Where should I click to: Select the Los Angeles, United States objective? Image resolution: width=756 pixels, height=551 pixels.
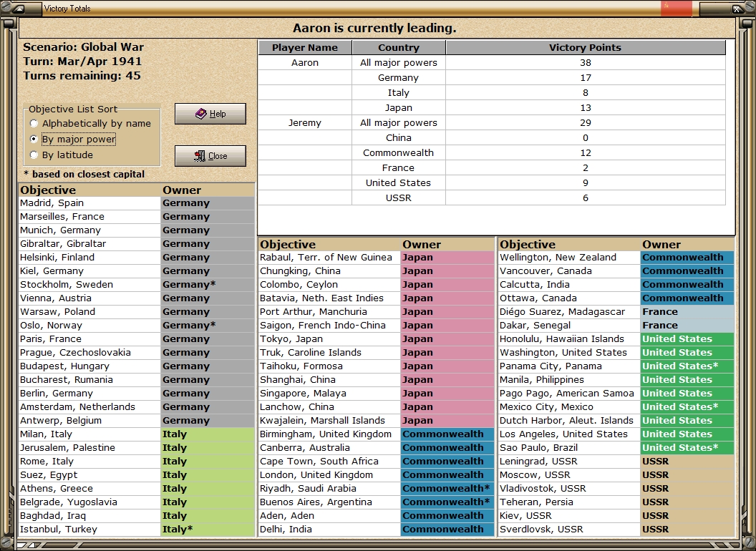coord(569,434)
